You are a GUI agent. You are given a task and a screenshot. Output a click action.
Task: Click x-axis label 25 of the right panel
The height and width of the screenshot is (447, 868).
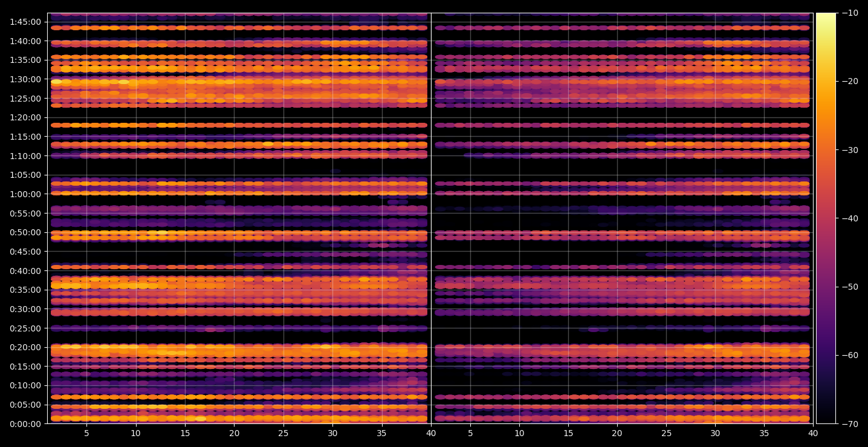tap(666, 433)
